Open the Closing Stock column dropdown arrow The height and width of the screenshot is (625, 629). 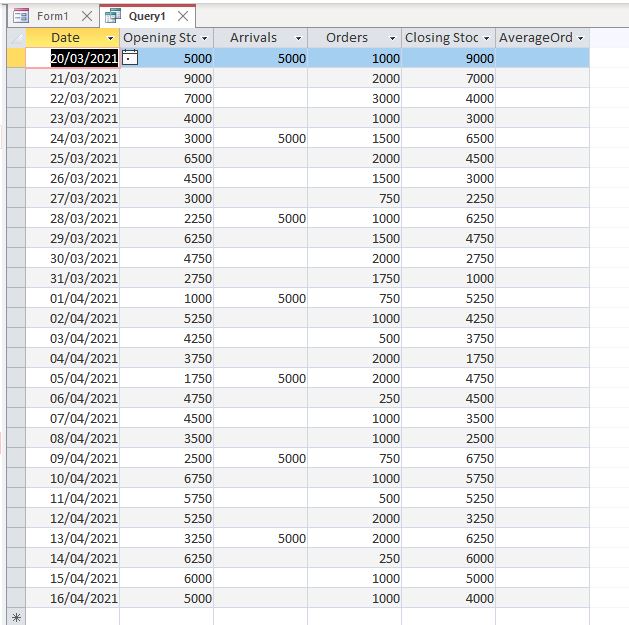coord(486,38)
